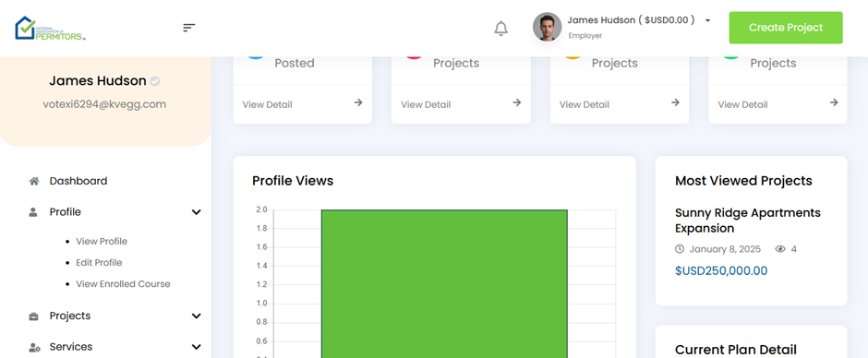Click View Detail on the Posted card
The image size is (868, 358).
268,104
